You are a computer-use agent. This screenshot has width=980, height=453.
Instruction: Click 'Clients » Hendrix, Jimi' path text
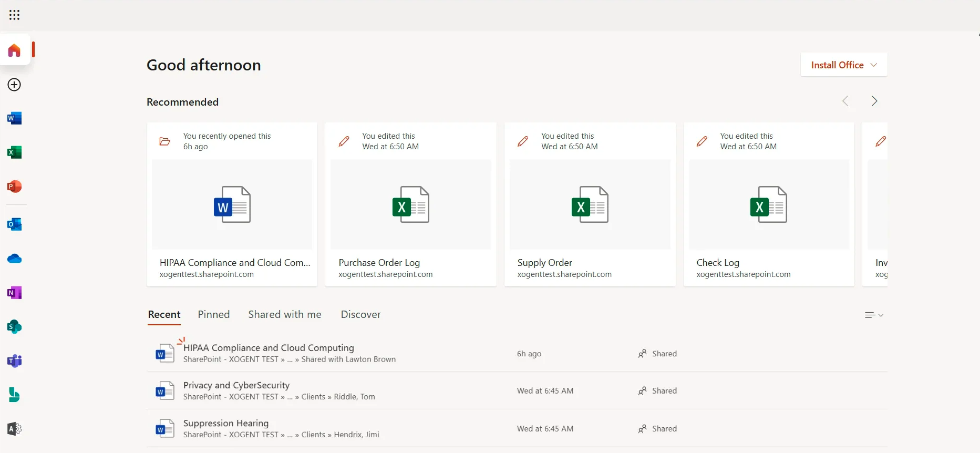(x=340, y=435)
